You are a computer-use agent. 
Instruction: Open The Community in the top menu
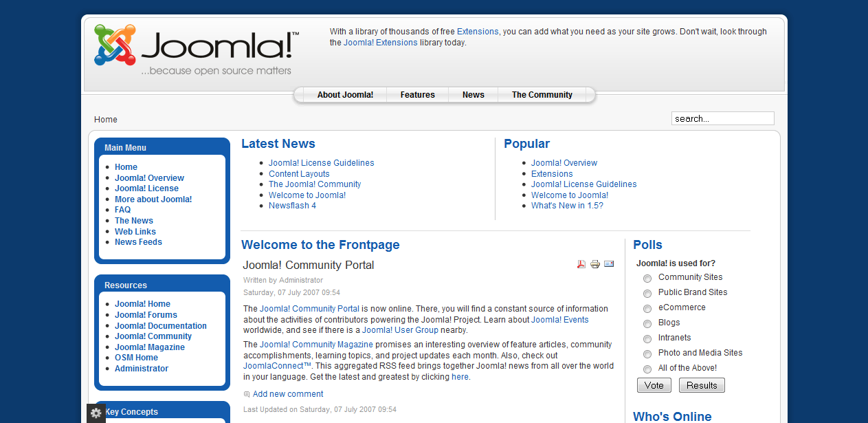tap(542, 95)
